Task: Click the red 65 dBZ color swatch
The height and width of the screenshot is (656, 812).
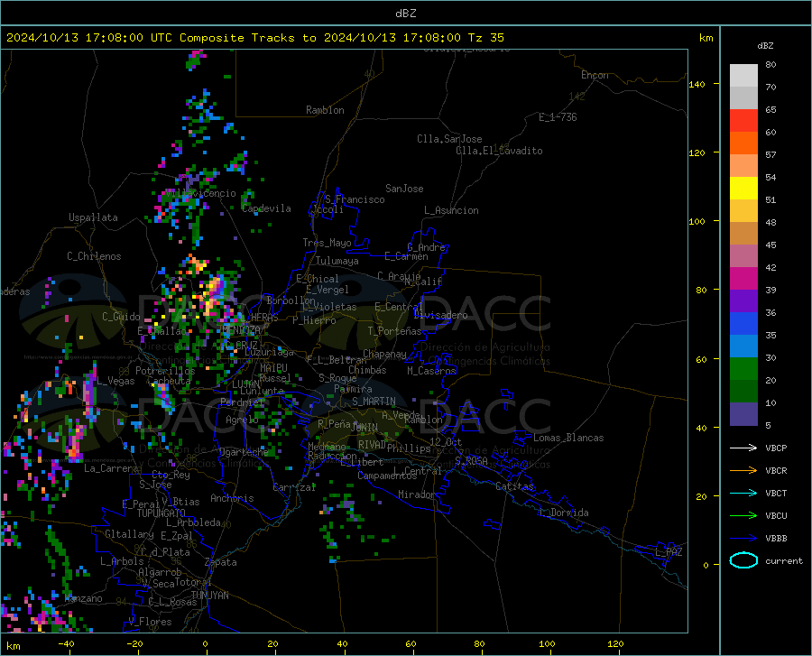Action: click(743, 120)
